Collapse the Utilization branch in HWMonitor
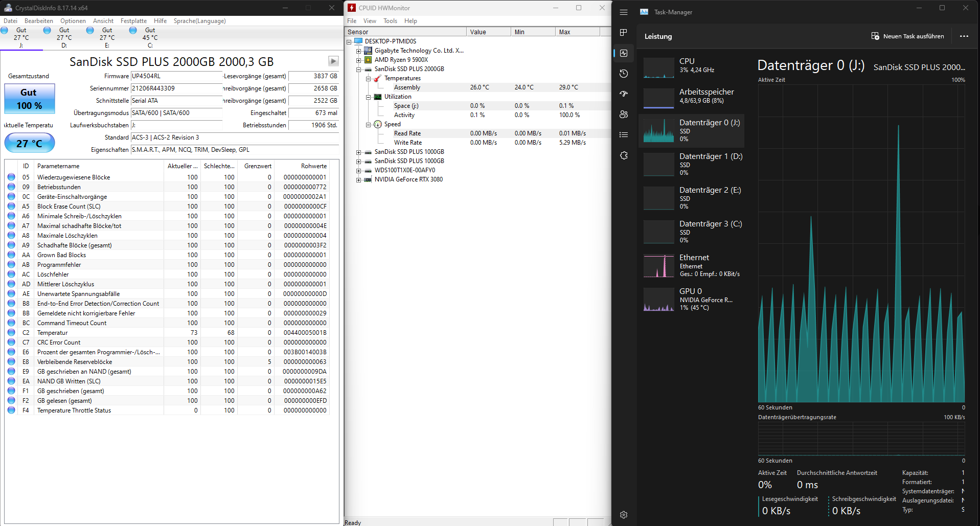The width and height of the screenshot is (980, 526). pyautogui.click(x=369, y=97)
